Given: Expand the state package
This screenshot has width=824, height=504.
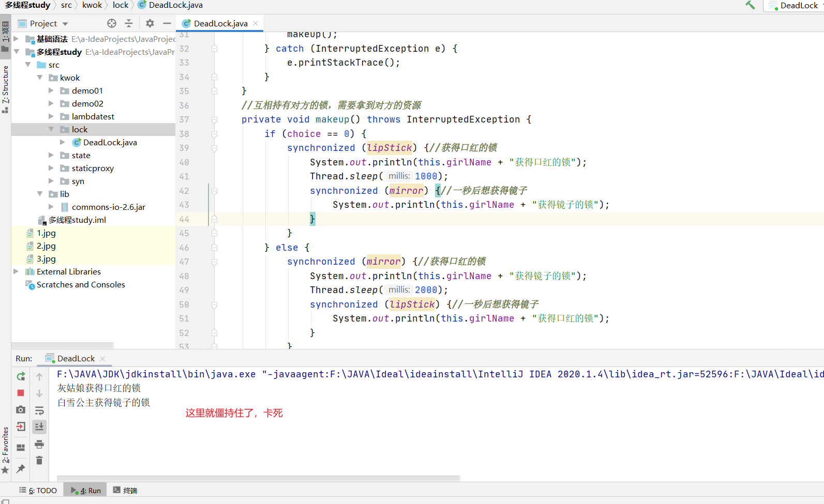Looking at the screenshot, I should pos(51,155).
